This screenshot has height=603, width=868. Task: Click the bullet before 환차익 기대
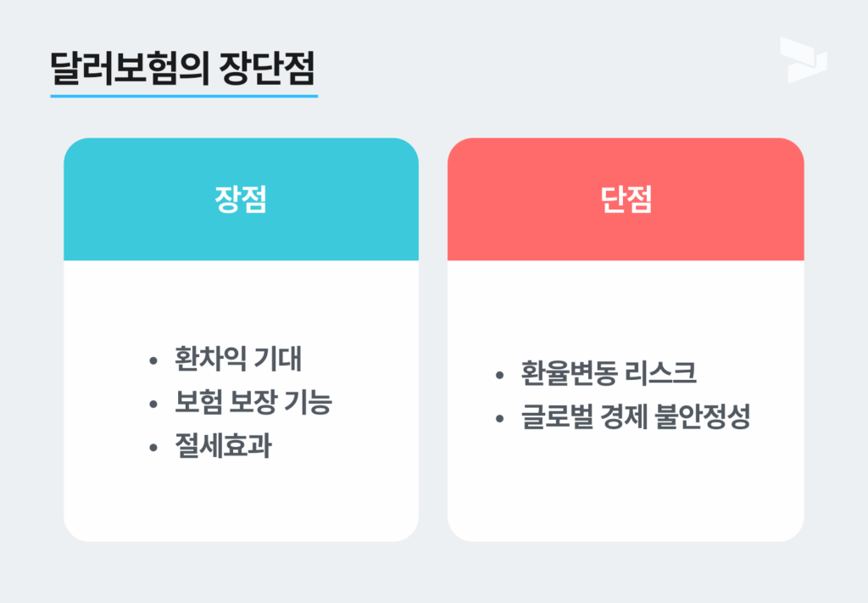153,361
